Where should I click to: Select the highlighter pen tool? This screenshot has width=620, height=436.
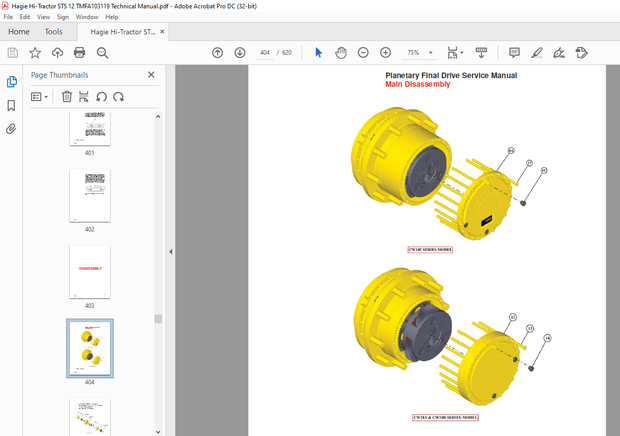[537, 53]
